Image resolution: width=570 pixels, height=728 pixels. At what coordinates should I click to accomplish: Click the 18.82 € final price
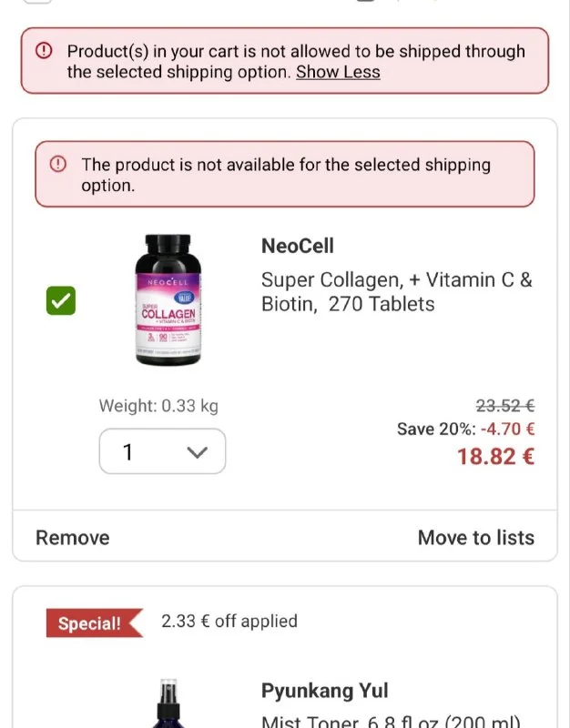(495, 457)
